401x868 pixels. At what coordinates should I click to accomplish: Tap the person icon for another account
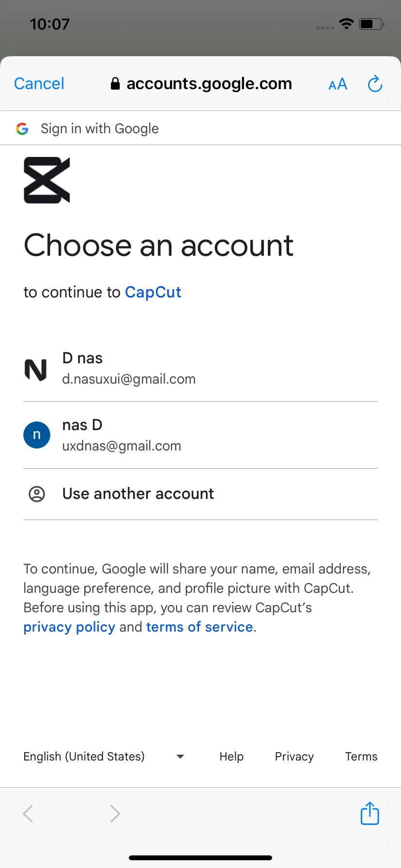37,494
